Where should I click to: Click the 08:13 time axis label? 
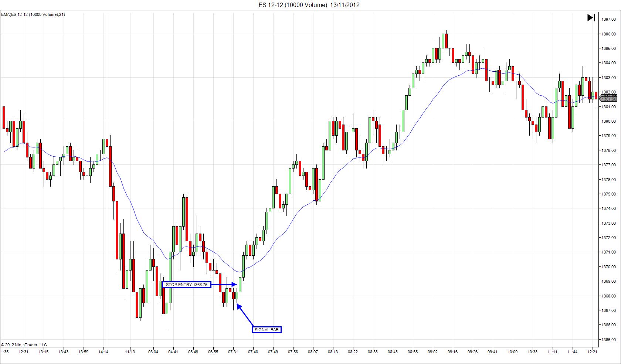tap(333, 352)
